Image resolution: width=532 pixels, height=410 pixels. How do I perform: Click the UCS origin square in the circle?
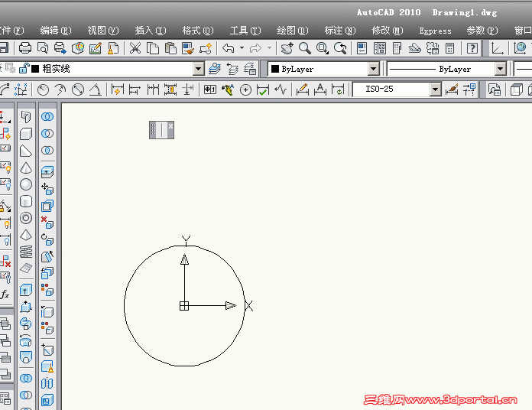(x=184, y=306)
